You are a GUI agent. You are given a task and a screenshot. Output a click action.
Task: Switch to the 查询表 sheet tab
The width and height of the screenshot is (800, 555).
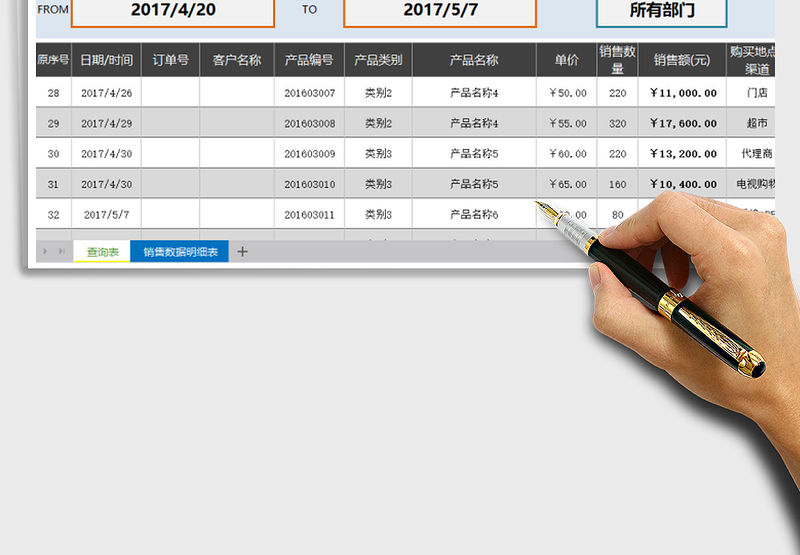102,252
